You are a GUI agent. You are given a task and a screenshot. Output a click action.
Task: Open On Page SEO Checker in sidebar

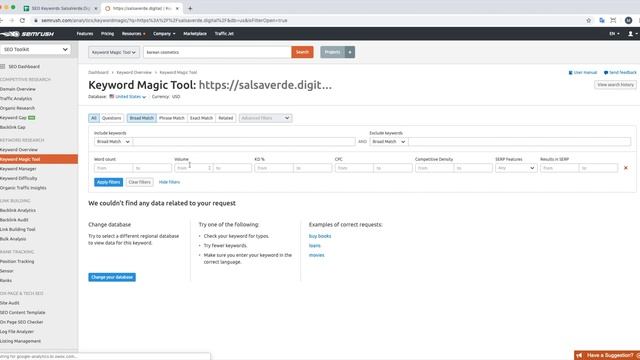[22, 322]
